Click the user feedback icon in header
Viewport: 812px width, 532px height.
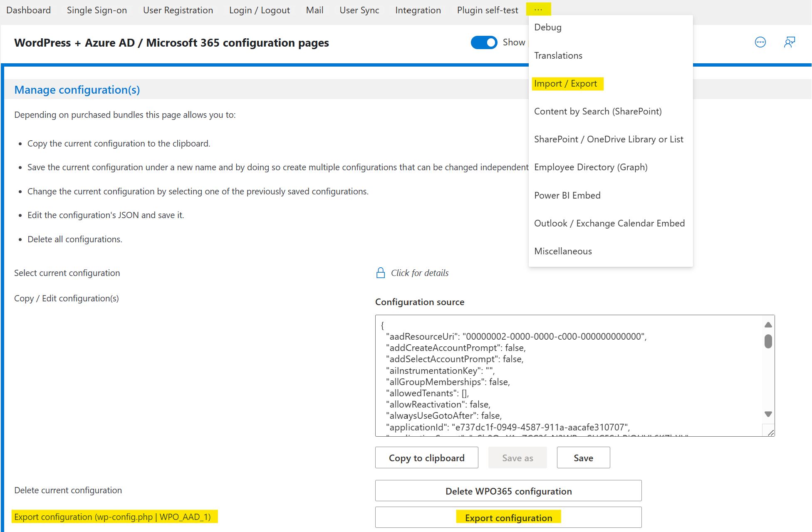point(789,42)
